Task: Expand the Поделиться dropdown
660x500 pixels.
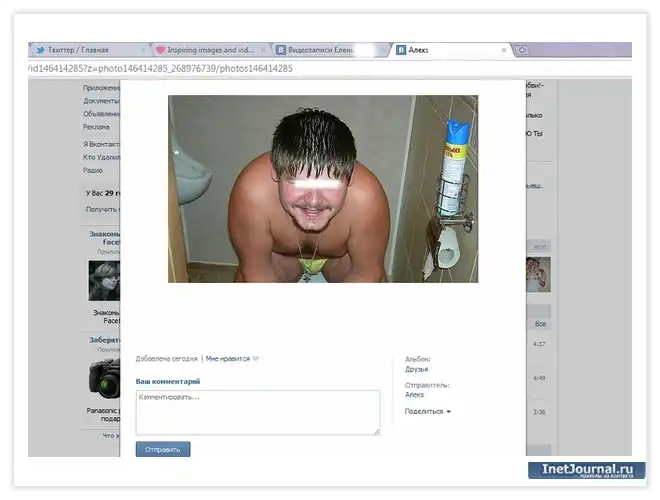Action: point(427,411)
